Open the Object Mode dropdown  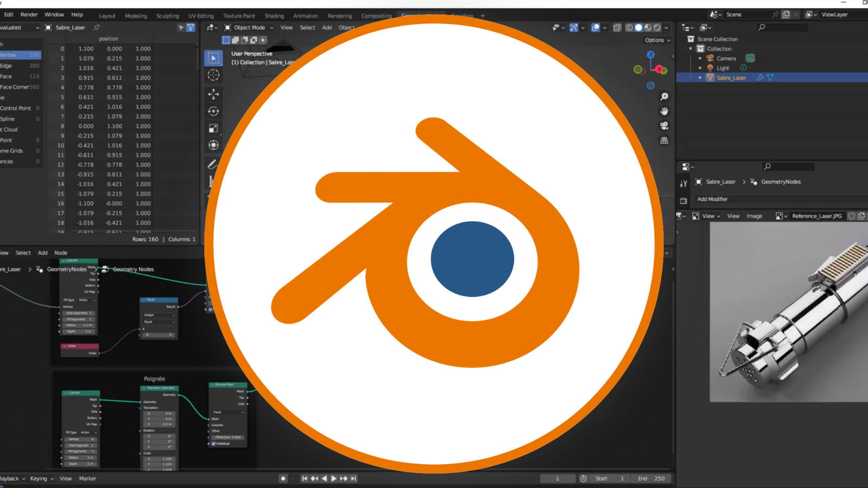pyautogui.click(x=250, y=28)
